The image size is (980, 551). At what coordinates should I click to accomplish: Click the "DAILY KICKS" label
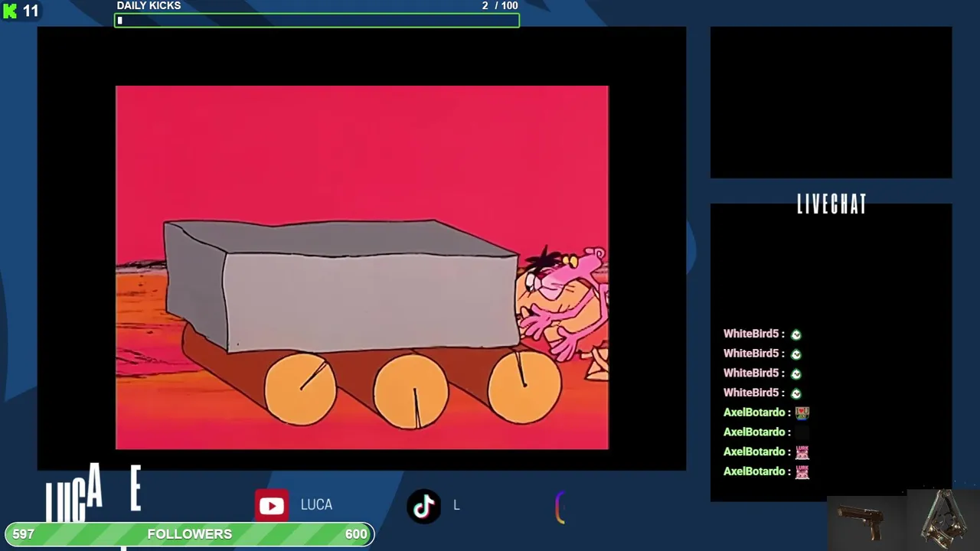[x=149, y=5]
